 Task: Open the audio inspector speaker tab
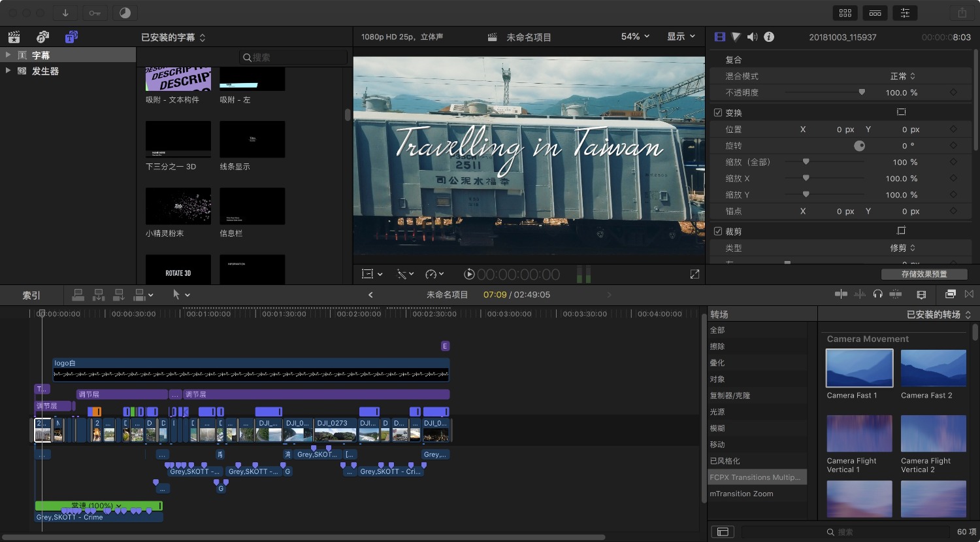point(753,37)
